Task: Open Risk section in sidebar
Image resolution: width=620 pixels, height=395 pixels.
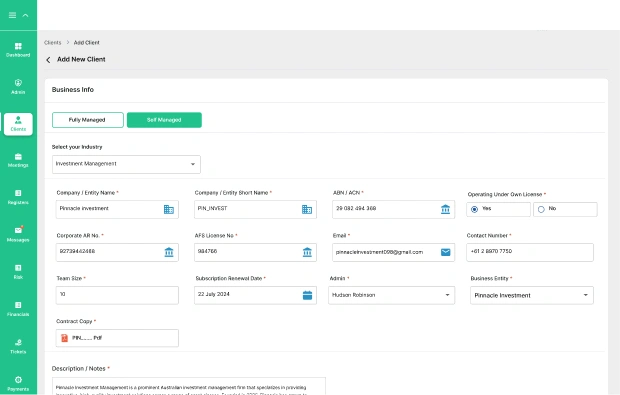Action: pyautogui.click(x=18, y=272)
